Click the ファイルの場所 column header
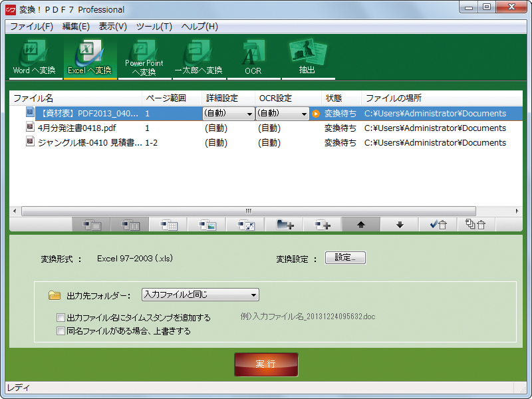532x399 pixels. coord(442,98)
